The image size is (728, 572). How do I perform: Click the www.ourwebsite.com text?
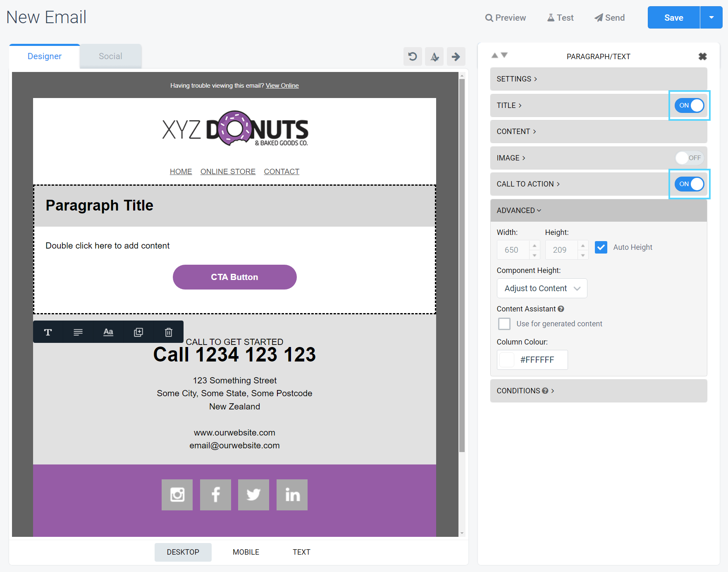click(234, 433)
